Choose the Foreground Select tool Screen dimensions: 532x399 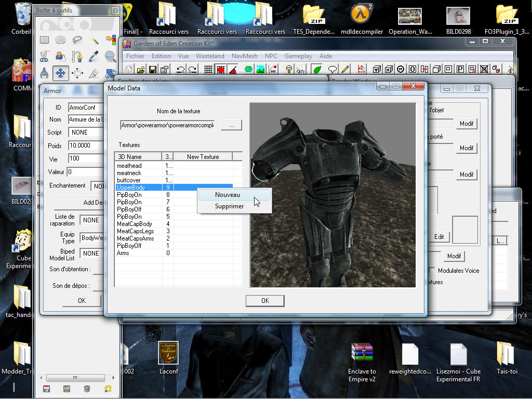point(61,56)
